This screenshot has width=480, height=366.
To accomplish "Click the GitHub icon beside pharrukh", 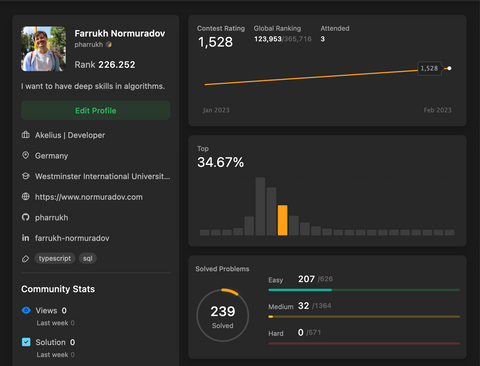I will coord(26,217).
